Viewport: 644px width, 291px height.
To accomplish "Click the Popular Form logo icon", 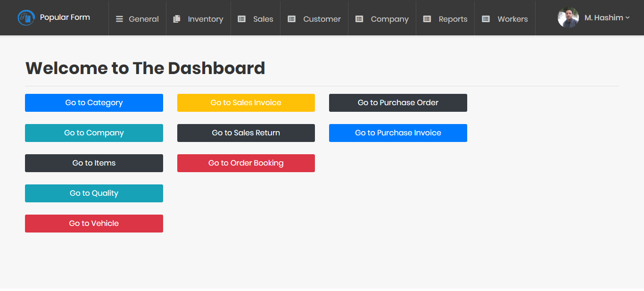I will (26, 18).
